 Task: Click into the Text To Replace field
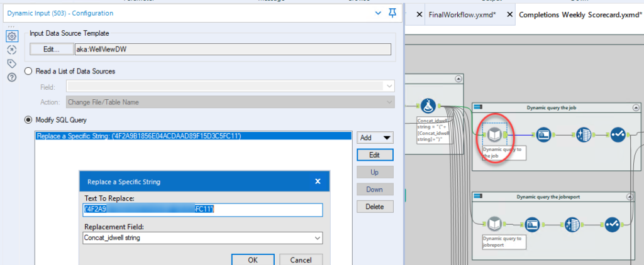[x=203, y=210]
